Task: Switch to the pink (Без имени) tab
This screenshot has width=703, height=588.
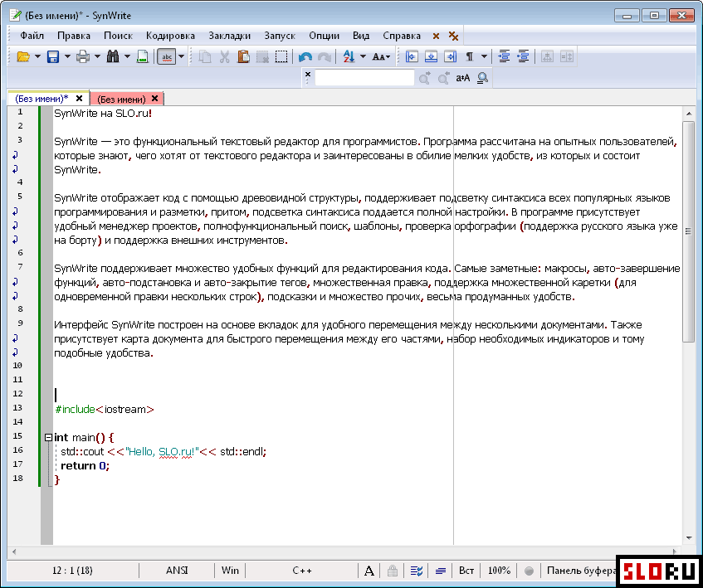Action: click(121, 99)
